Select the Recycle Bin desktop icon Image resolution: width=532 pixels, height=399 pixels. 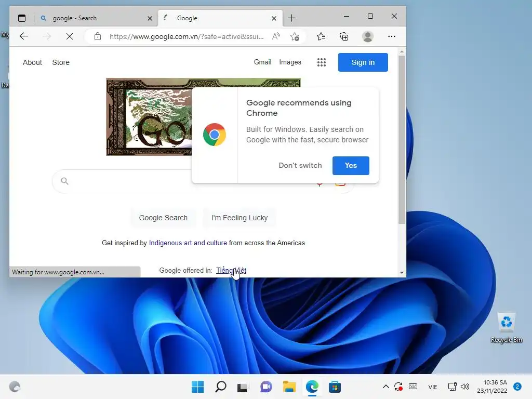coord(507,328)
